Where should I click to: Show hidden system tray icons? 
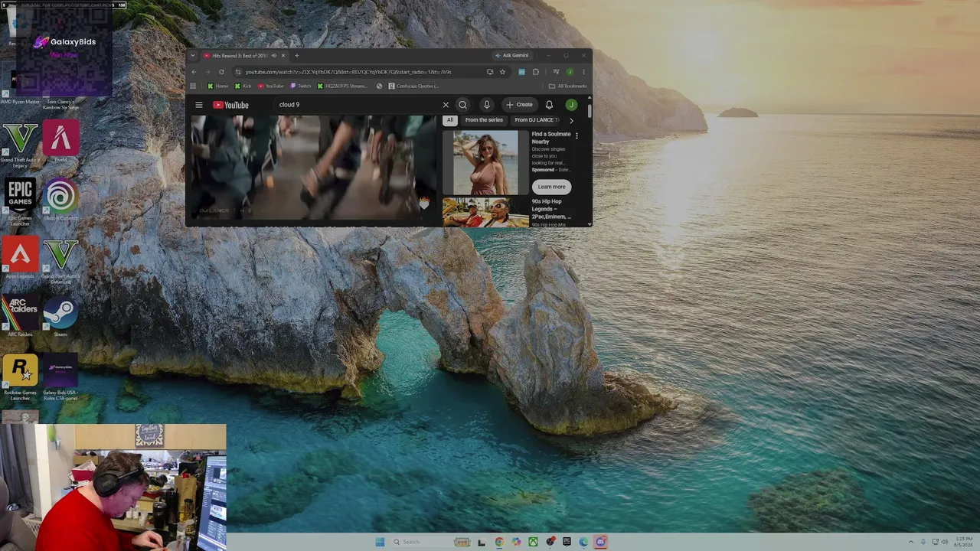(910, 542)
